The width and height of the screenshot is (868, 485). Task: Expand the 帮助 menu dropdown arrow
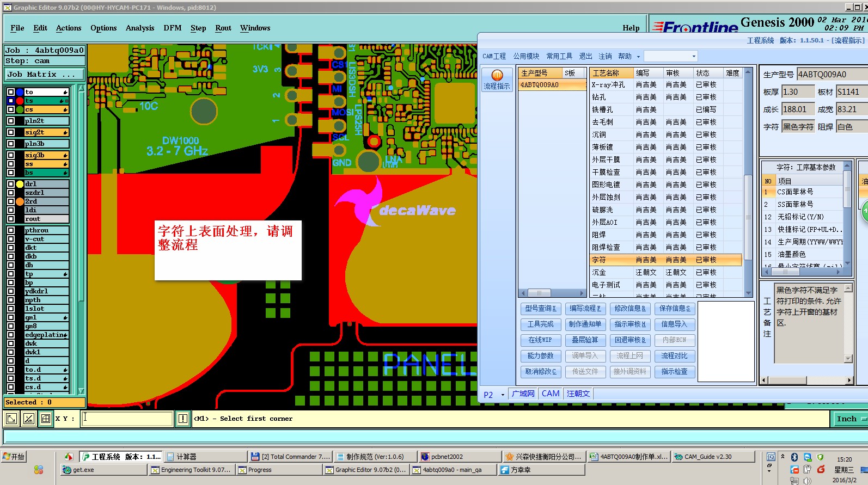[638, 57]
